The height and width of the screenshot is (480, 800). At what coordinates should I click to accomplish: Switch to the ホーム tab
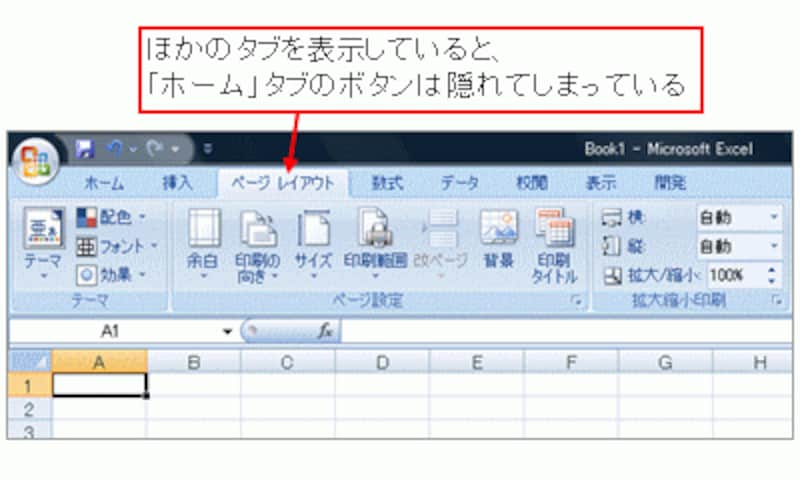[105, 183]
